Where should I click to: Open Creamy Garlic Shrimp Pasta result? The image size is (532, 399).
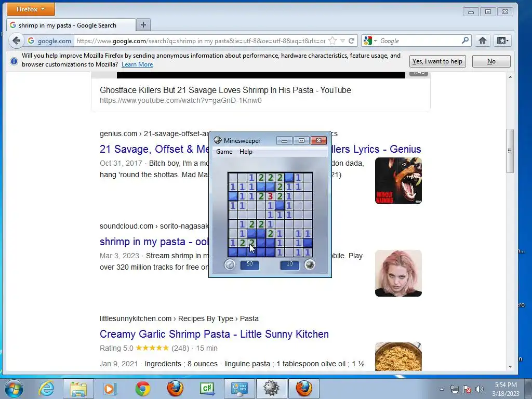(214, 334)
